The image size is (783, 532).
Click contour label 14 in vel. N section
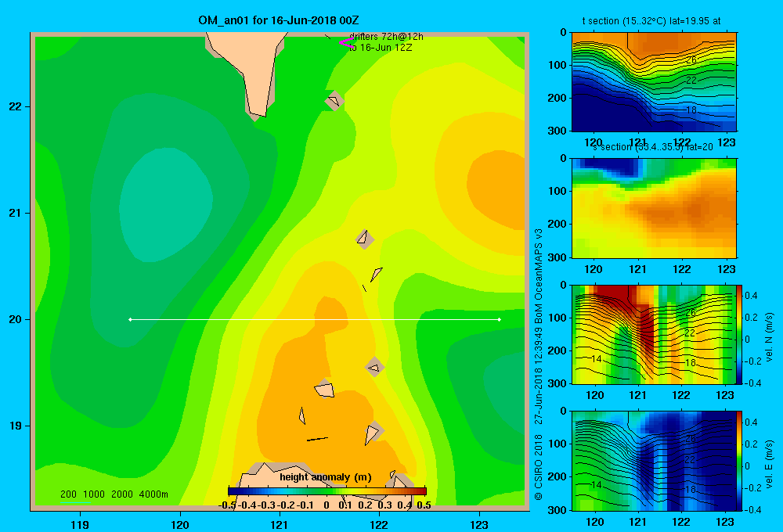click(x=596, y=358)
